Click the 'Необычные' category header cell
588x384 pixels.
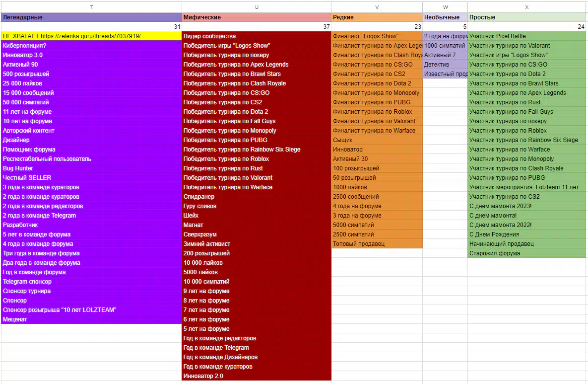pos(445,17)
